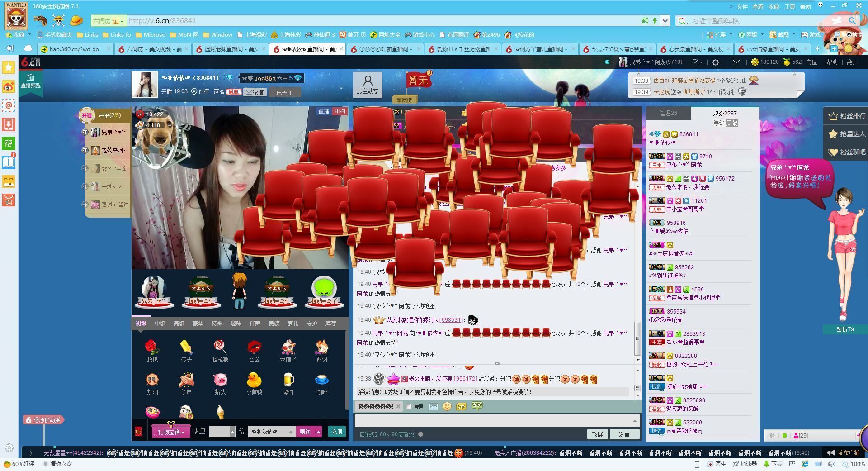Open the settings gear in site header
The width and height of the screenshot is (868, 471).
(x=715, y=62)
